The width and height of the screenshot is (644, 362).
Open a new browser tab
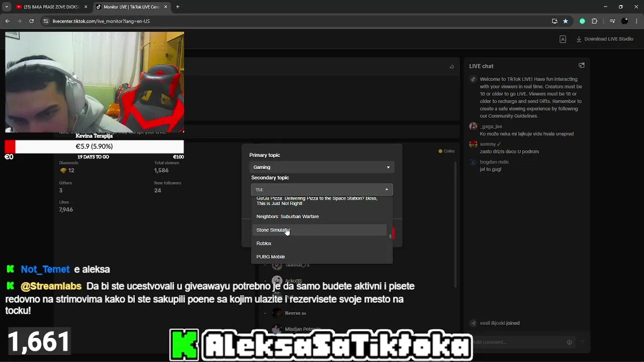tap(178, 7)
